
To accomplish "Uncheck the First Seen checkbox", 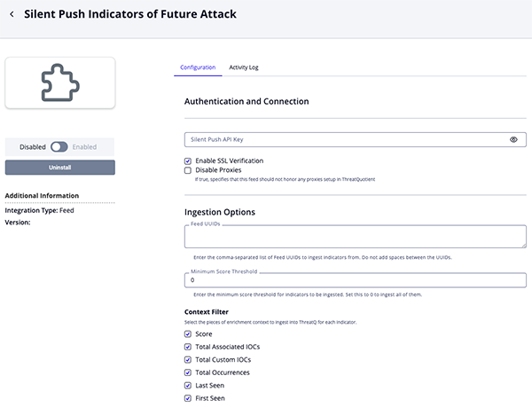I will (x=188, y=398).
